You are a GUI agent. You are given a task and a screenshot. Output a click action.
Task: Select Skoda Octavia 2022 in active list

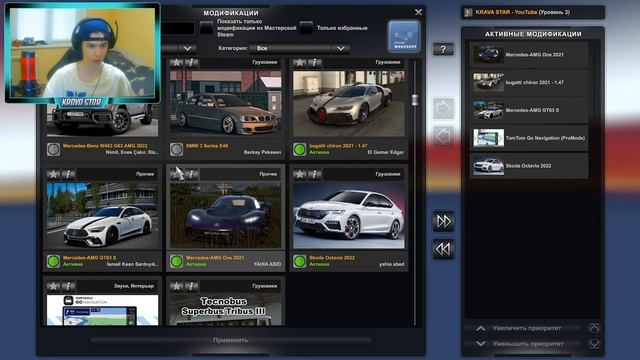click(x=529, y=166)
